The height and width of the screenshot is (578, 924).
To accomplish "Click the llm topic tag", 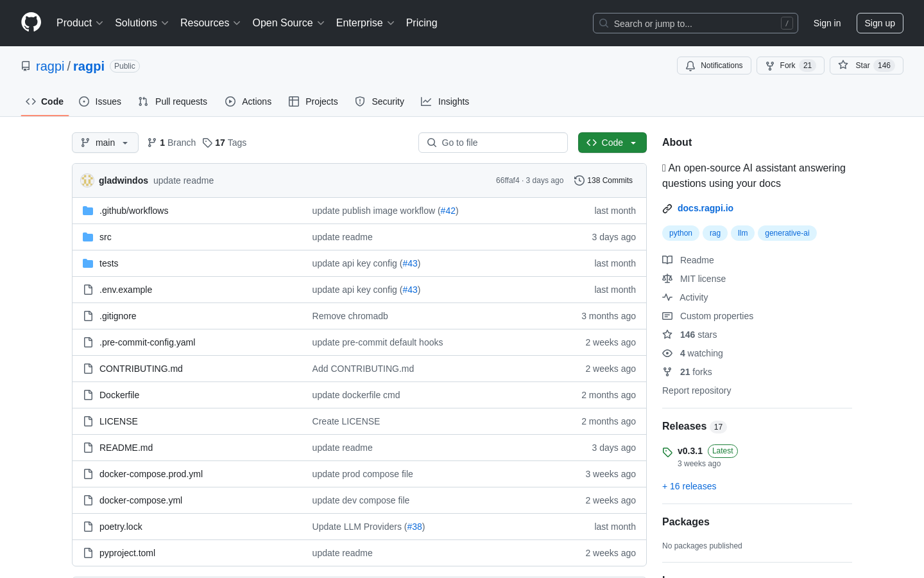I will pos(742,233).
